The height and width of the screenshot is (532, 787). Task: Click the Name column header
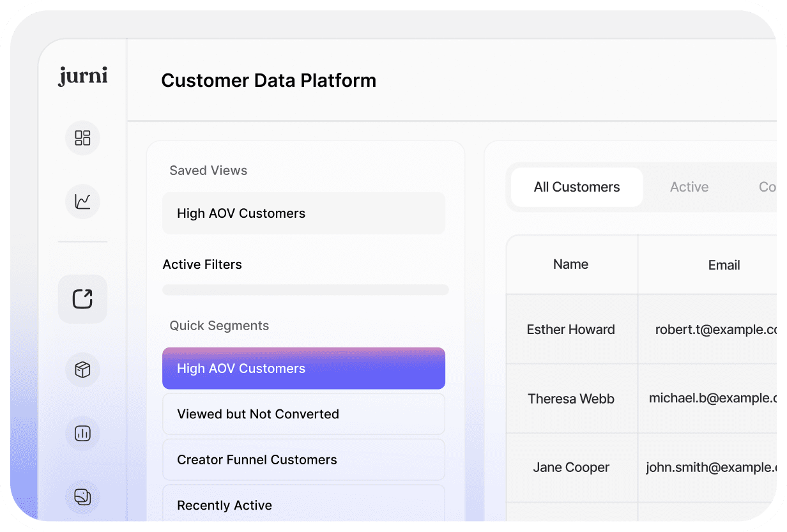pos(571,264)
